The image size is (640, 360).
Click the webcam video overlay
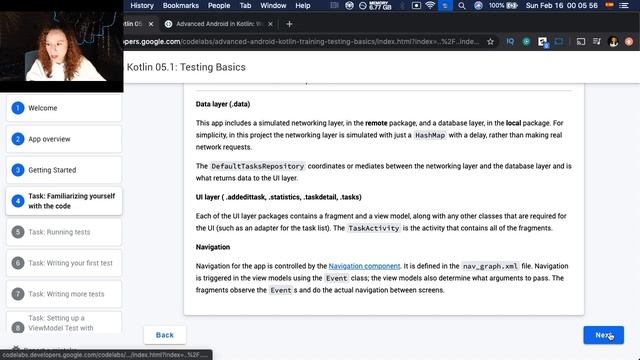click(62, 46)
